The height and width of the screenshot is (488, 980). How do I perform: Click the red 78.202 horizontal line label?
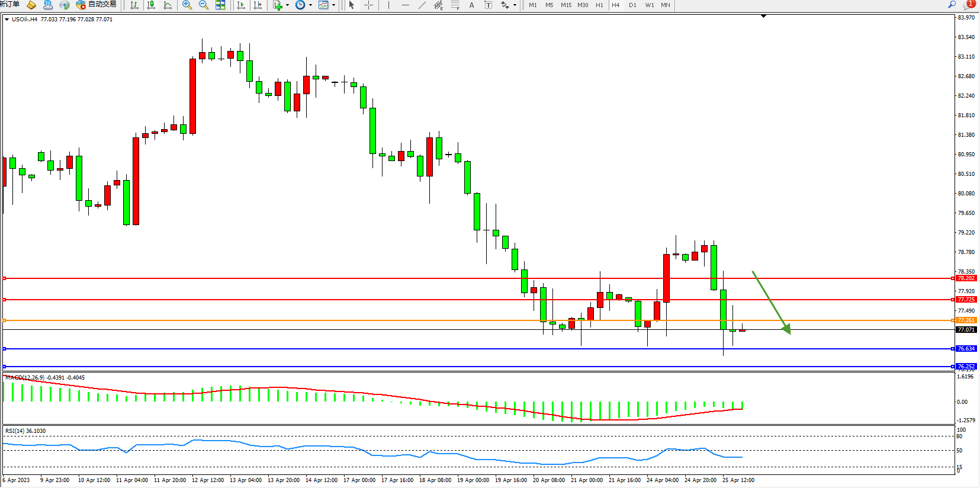(x=966, y=278)
